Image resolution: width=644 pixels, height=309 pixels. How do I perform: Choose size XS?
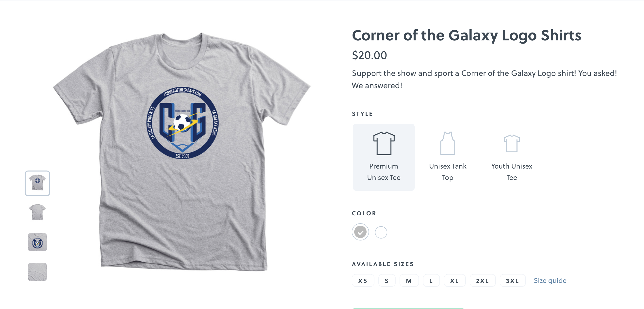(363, 280)
